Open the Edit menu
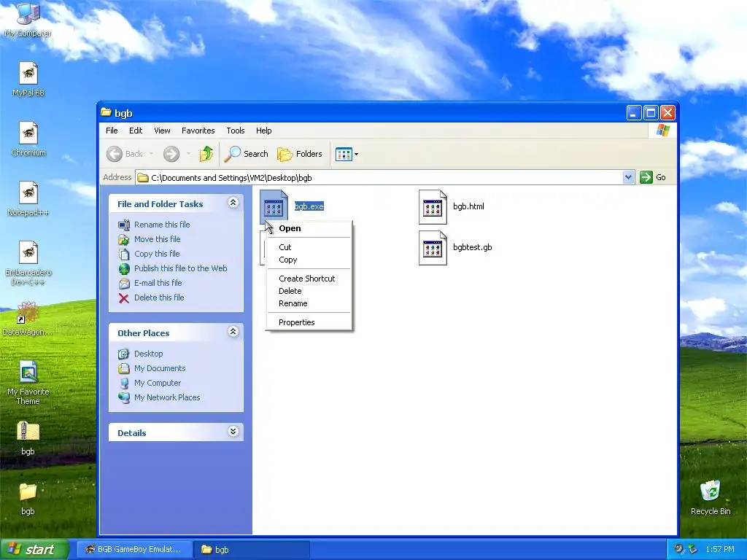This screenshot has width=747, height=560. (x=136, y=131)
